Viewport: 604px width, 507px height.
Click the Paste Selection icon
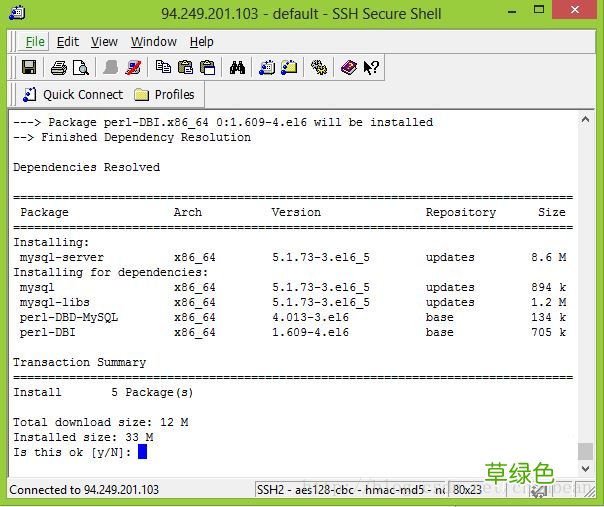click(x=208, y=67)
